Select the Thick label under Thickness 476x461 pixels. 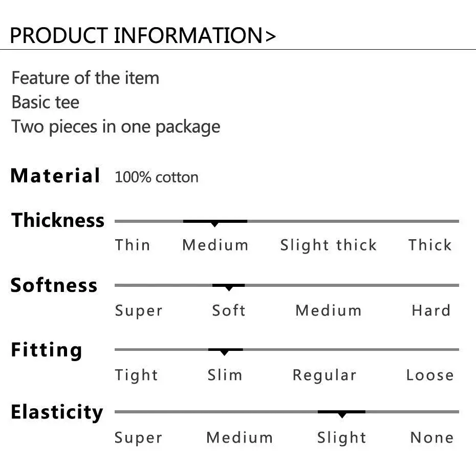click(430, 245)
